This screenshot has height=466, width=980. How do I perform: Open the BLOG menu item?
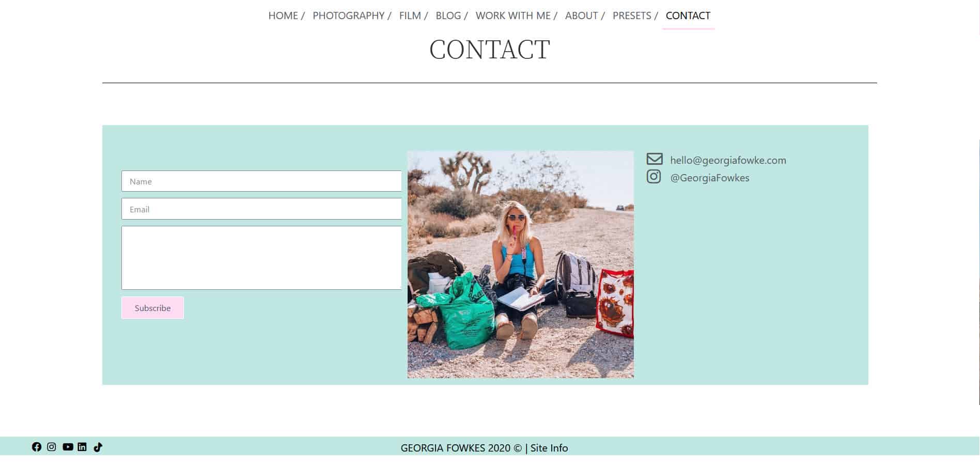pyautogui.click(x=448, y=15)
